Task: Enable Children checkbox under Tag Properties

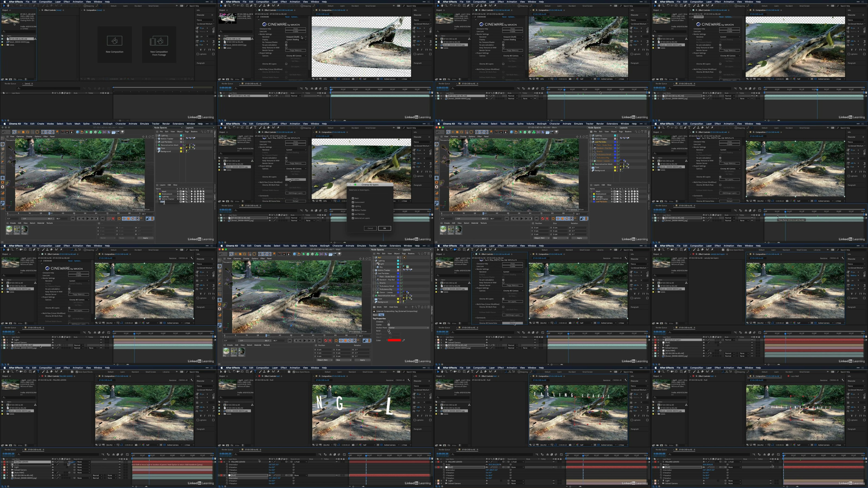Action: pyautogui.click(x=388, y=322)
